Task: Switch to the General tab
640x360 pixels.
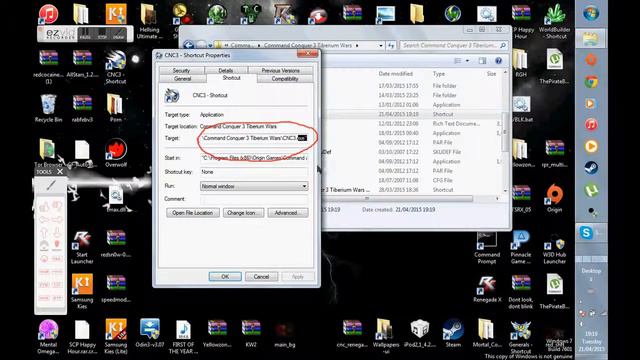Action: coord(182,79)
